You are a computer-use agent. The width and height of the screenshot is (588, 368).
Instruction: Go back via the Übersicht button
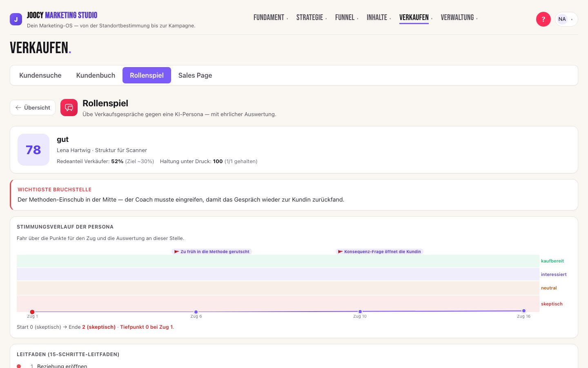pos(33,108)
